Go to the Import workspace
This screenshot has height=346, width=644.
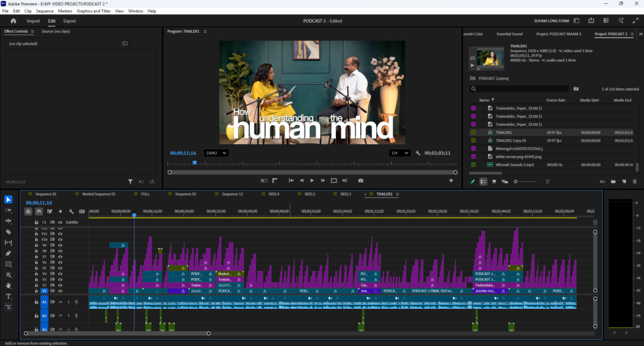[x=33, y=21]
